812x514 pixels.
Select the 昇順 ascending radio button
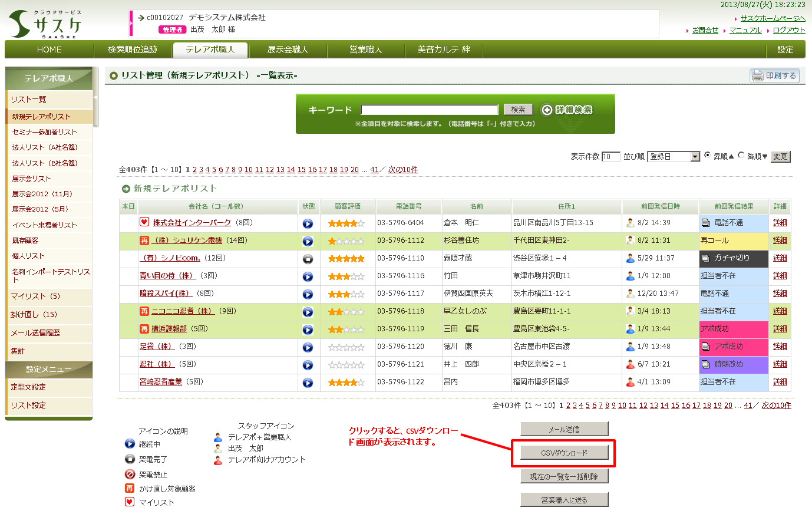point(708,156)
